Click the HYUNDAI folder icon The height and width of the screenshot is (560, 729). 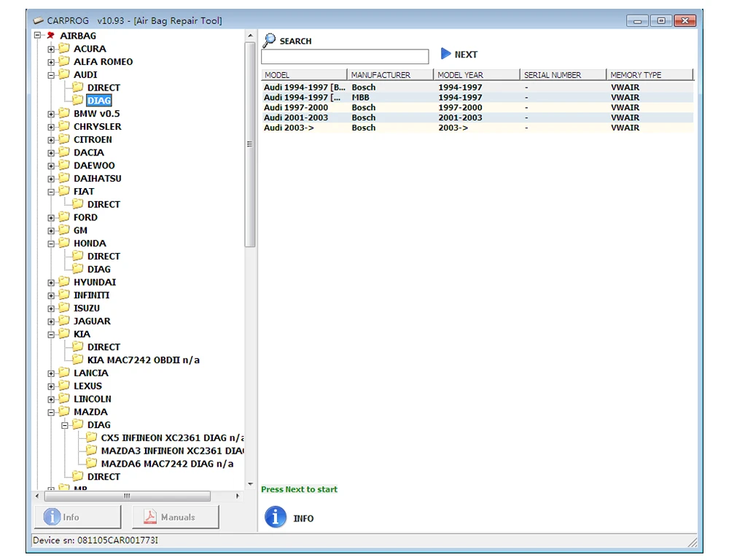point(64,282)
